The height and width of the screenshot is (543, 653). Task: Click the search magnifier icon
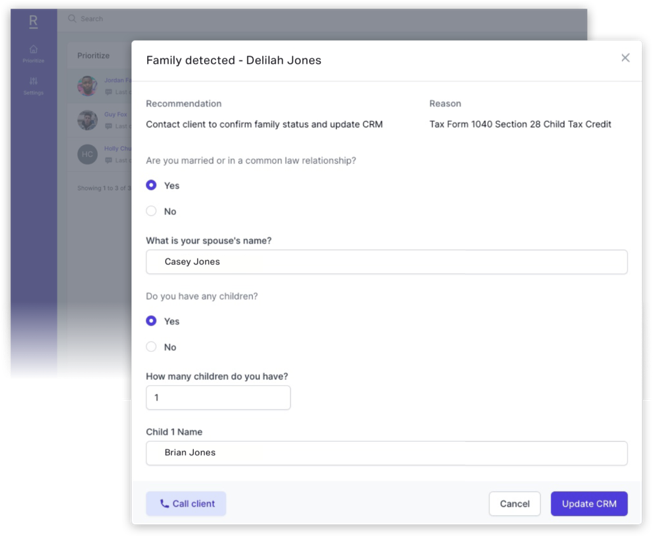(x=72, y=19)
